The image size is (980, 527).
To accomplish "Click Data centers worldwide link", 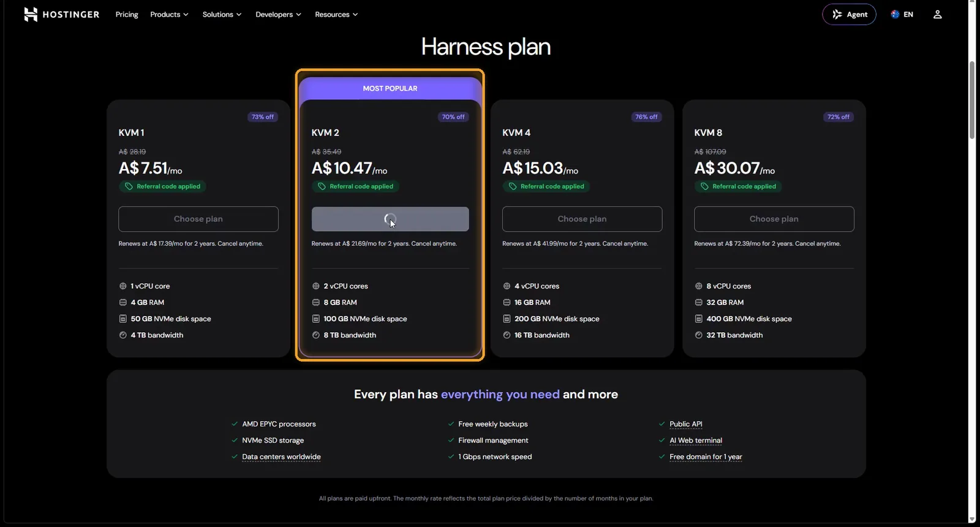I will tap(281, 457).
